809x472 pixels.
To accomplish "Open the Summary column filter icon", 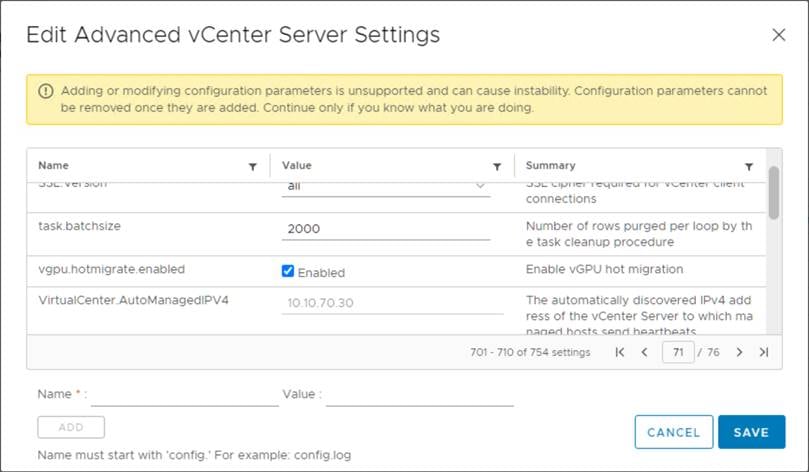I will coord(749,167).
